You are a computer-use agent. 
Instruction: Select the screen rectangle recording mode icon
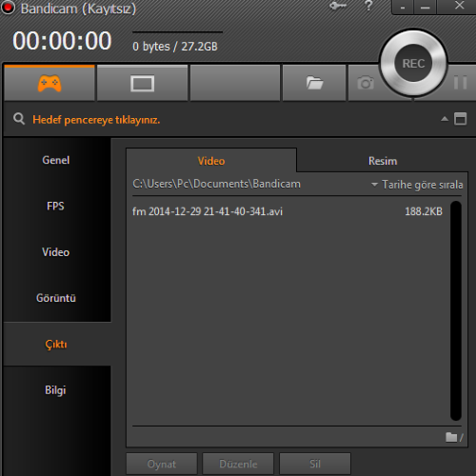click(x=142, y=84)
